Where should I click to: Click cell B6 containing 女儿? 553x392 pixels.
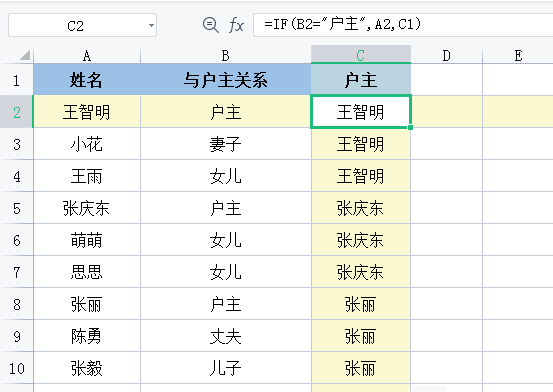point(226,240)
